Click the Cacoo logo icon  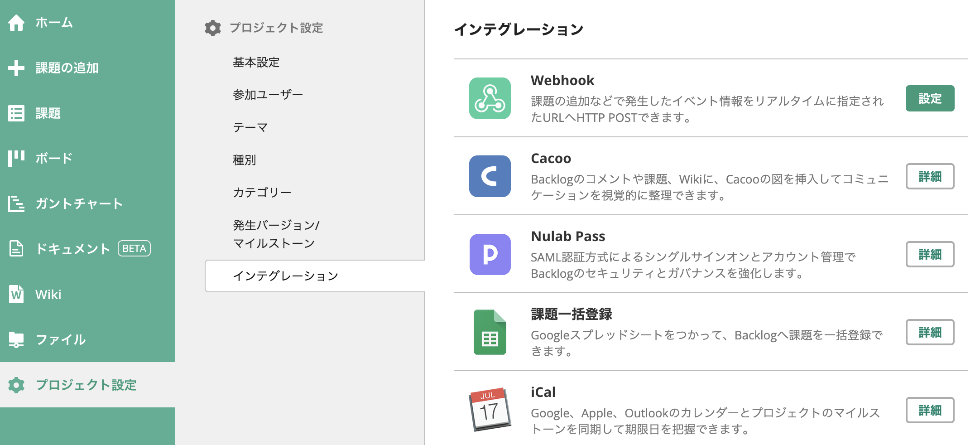pos(490,176)
